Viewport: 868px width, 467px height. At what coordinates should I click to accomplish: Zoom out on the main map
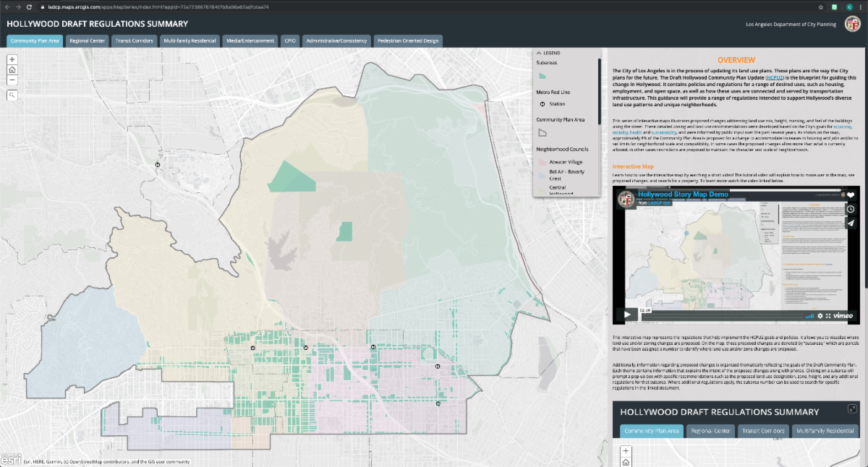[12, 81]
